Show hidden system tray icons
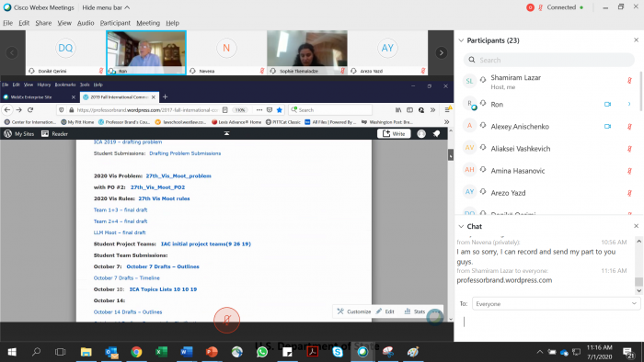 click(x=540, y=352)
